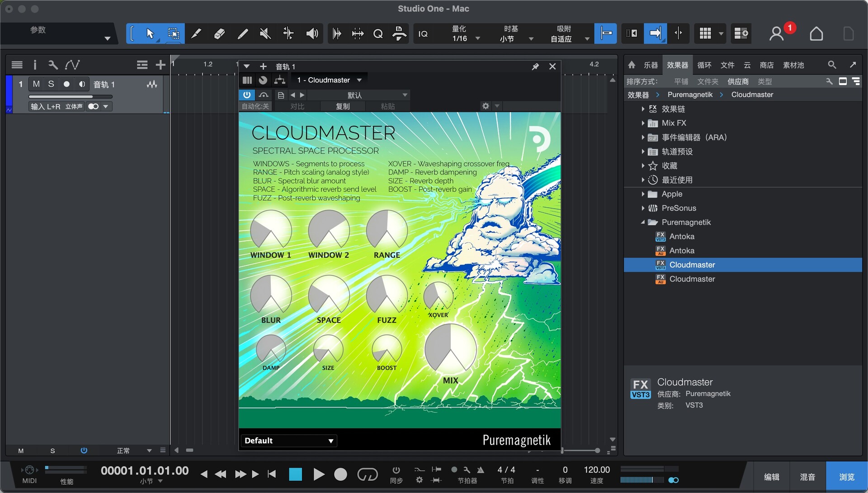
Task: Show automation icon in track header
Action: pyautogui.click(x=72, y=65)
